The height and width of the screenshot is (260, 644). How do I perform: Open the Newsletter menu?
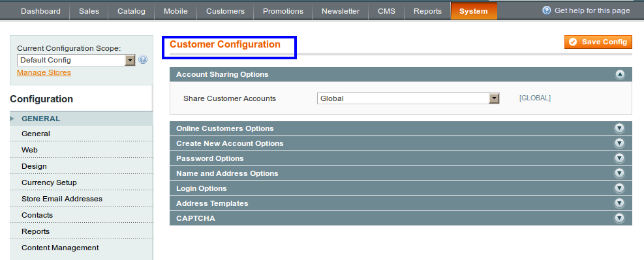coord(341,11)
